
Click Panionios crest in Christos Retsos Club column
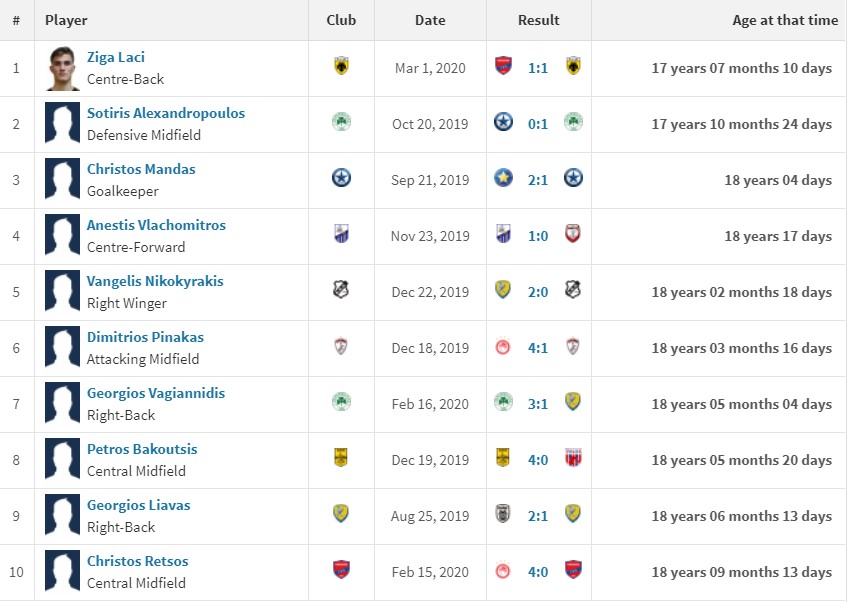341,570
